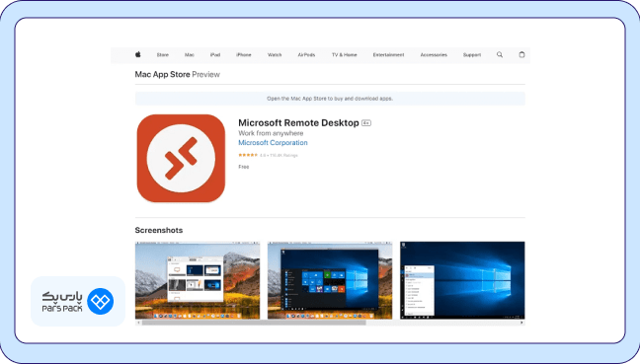
Task: Open first screenshot showing macOS connection window
Action: (x=198, y=280)
